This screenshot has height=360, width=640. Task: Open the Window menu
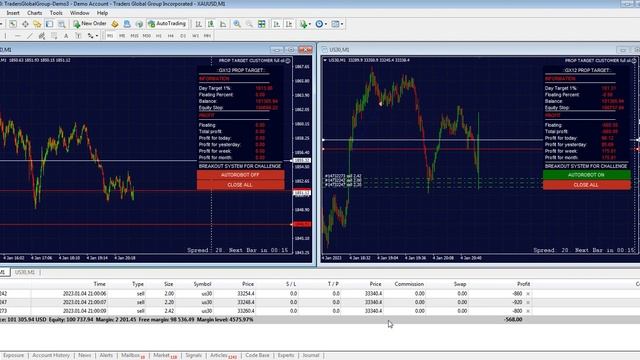point(80,13)
